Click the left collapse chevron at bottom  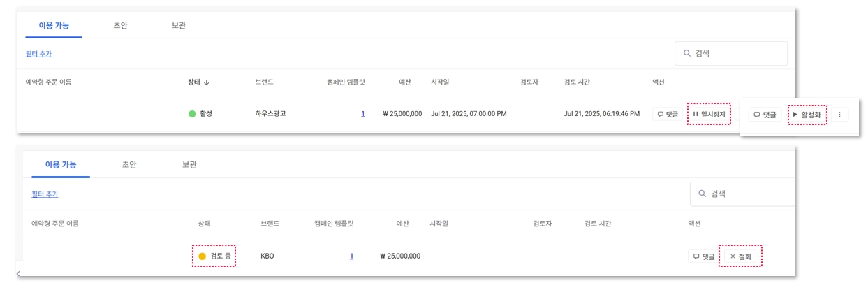18,273
